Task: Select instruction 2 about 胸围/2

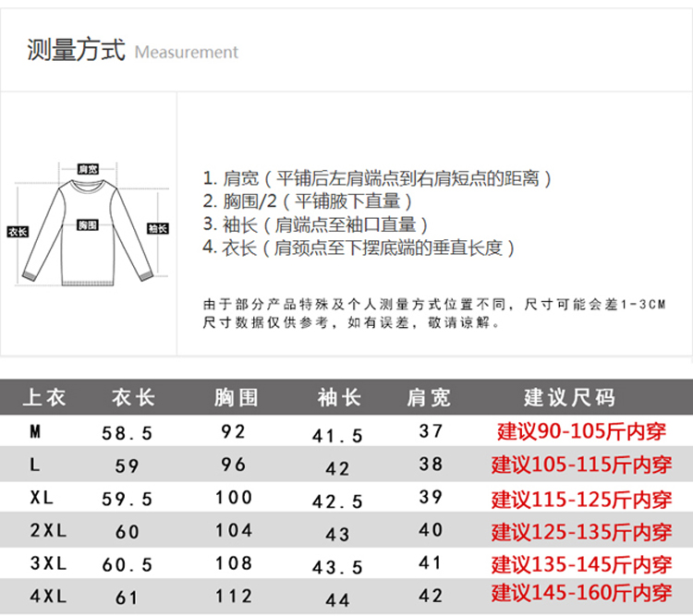Action: pos(307,201)
